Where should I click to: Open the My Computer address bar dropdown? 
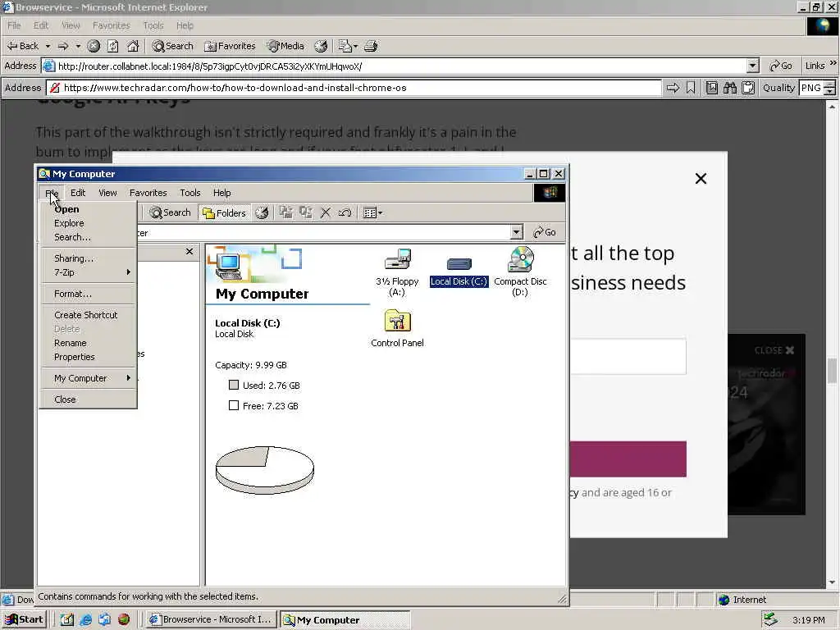pyautogui.click(x=517, y=232)
